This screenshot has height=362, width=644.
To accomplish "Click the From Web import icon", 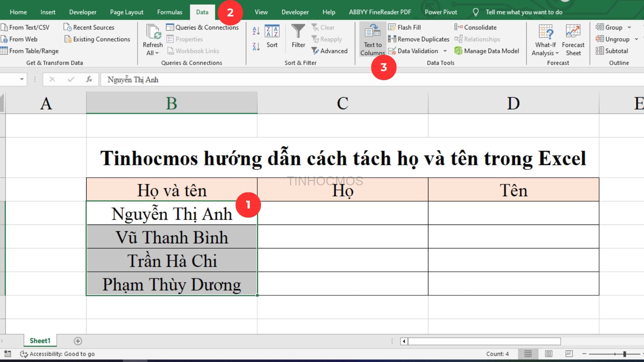I will click(4, 39).
